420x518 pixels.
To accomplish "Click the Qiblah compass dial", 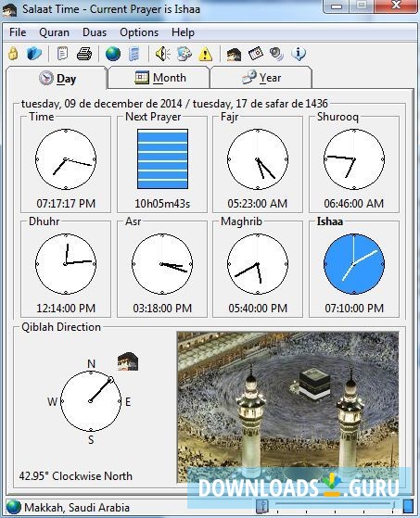I will (91, 401).
